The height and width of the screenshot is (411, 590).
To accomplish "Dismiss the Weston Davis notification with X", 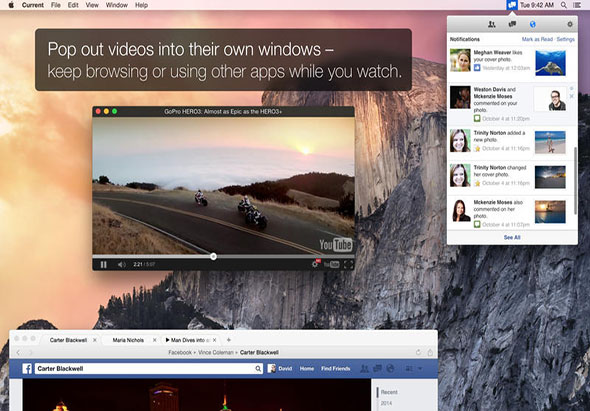I will tap(572, 96).
